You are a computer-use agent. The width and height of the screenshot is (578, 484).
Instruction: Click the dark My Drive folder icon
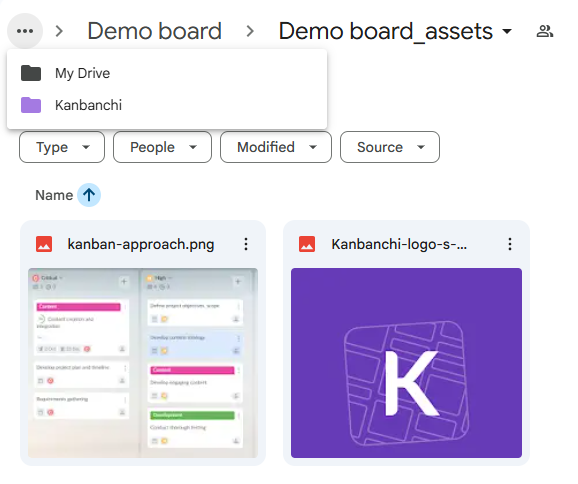pos(31,73)
